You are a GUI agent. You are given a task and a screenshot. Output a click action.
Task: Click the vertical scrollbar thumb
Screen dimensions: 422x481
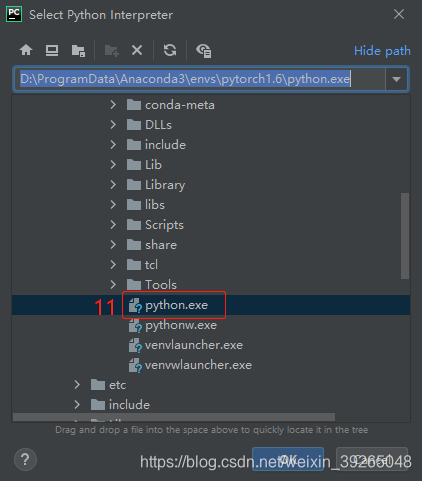click(x=405, y=236)
